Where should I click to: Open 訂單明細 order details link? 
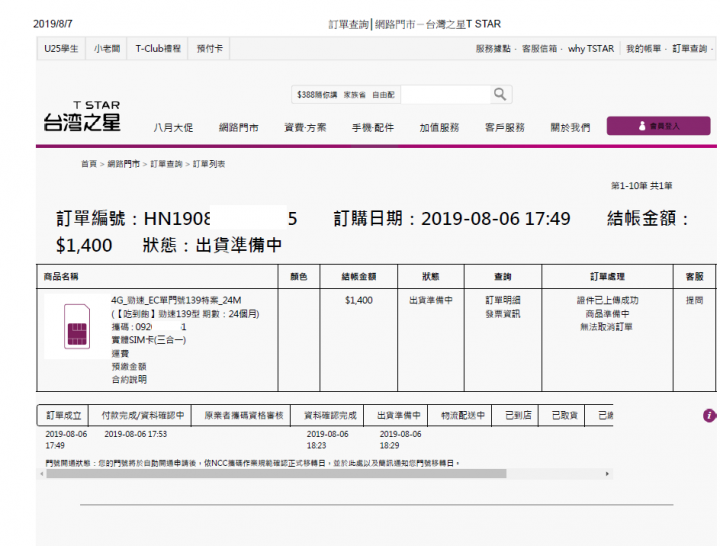pos(503,300)
